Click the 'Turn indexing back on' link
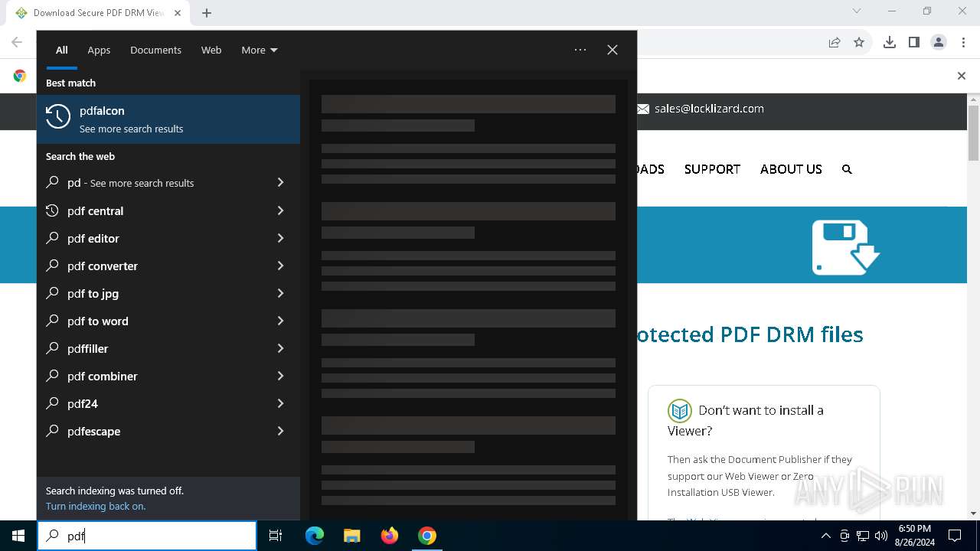This screenshot has height=551, width=980. (x=96, y=506)
